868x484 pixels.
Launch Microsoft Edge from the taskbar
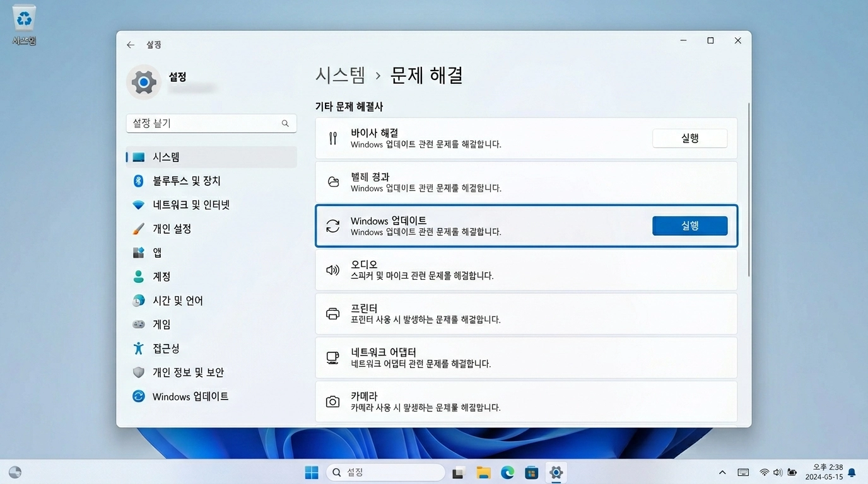(507, 471)
